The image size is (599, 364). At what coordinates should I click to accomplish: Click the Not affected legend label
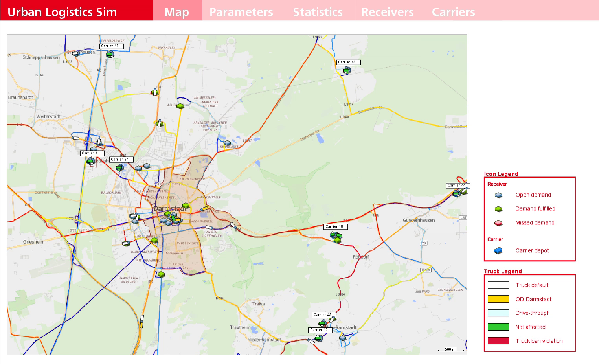click(x=530, y=327)
